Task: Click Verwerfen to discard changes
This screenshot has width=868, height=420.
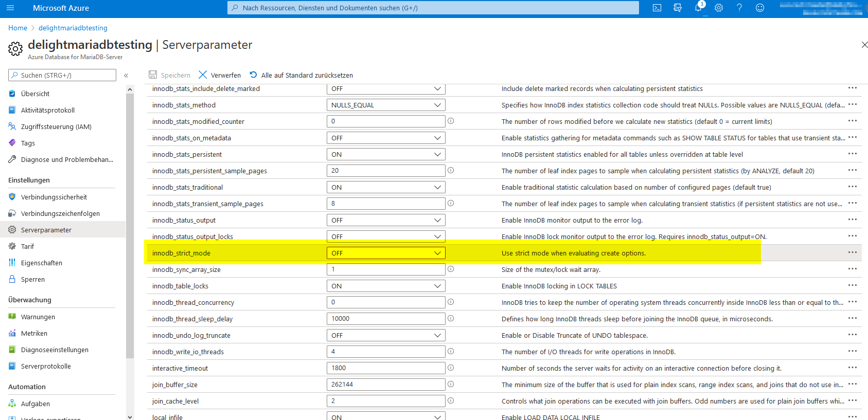Action: click(x=220, y=75)
